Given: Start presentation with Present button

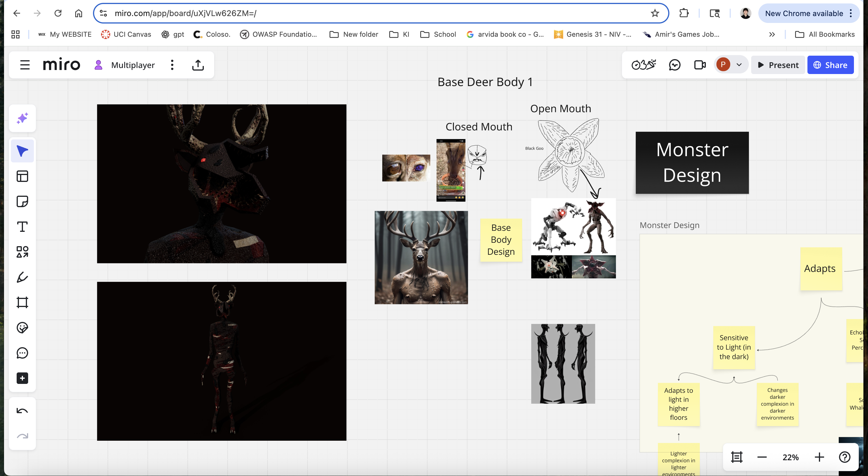Looking at the screenshot, I should [778, 65].
